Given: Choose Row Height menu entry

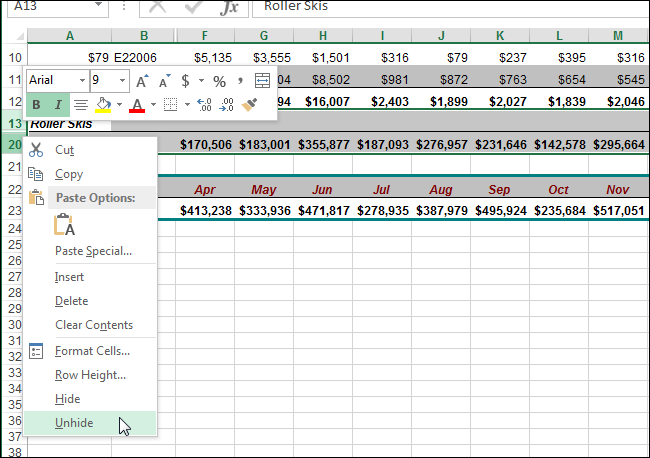Looking at the screenshot, I should [90, 375].
